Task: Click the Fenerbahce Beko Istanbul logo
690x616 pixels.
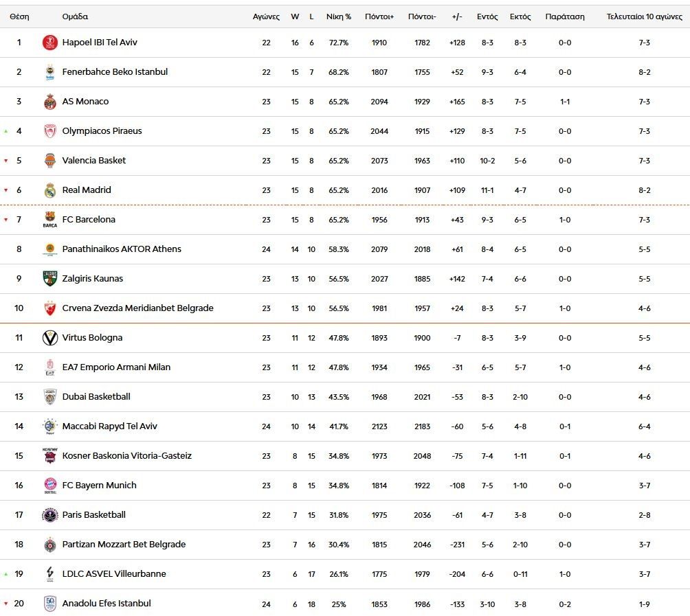Action: coord(49,72)
